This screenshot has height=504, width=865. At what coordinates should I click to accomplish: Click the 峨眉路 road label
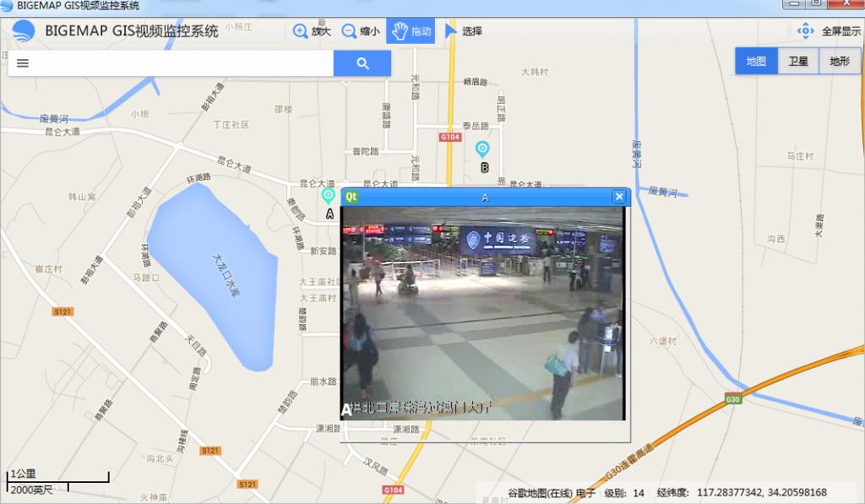(x=476, y=82)
